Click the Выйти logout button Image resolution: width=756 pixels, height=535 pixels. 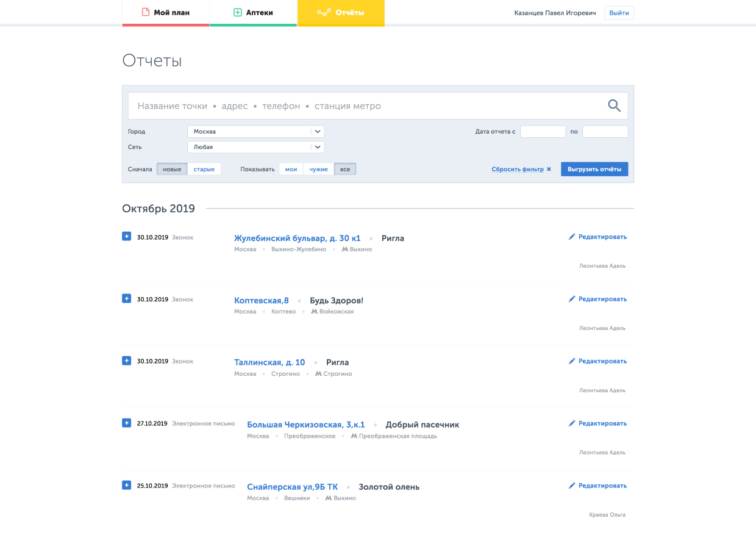[x=619, y=13]
